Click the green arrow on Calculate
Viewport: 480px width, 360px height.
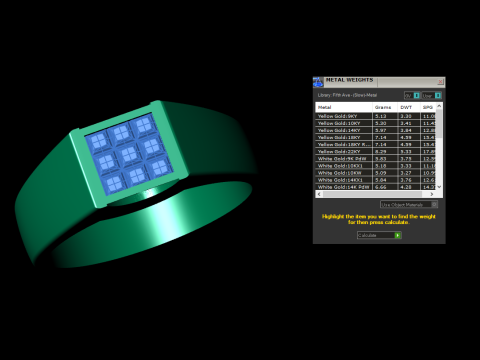(398, 235)
